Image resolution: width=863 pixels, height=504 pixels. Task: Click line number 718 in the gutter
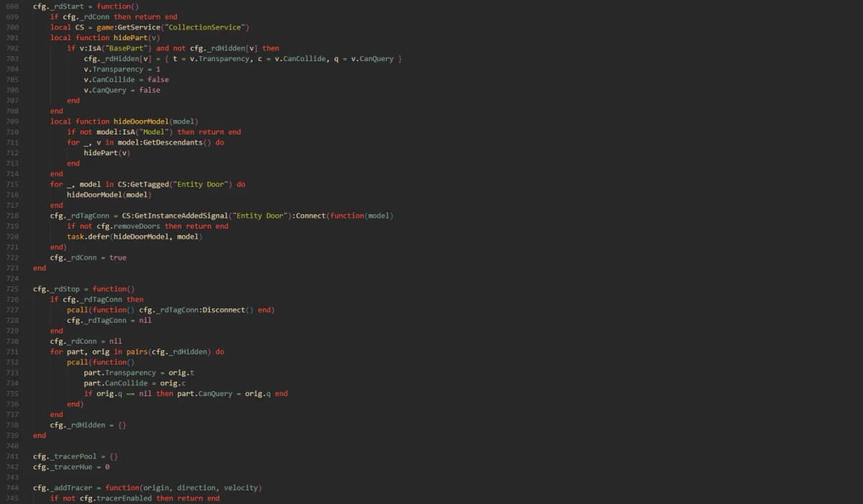[12, 216]
